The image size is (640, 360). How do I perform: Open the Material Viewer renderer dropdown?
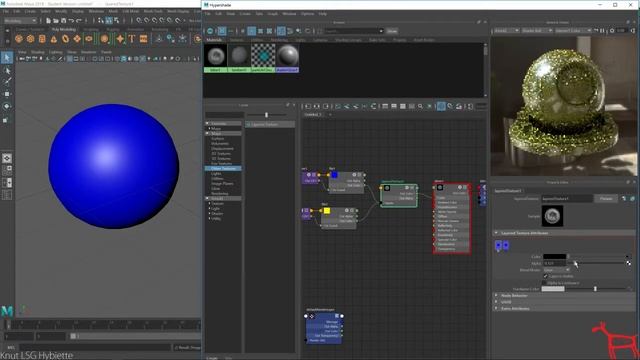click(507, 31)
